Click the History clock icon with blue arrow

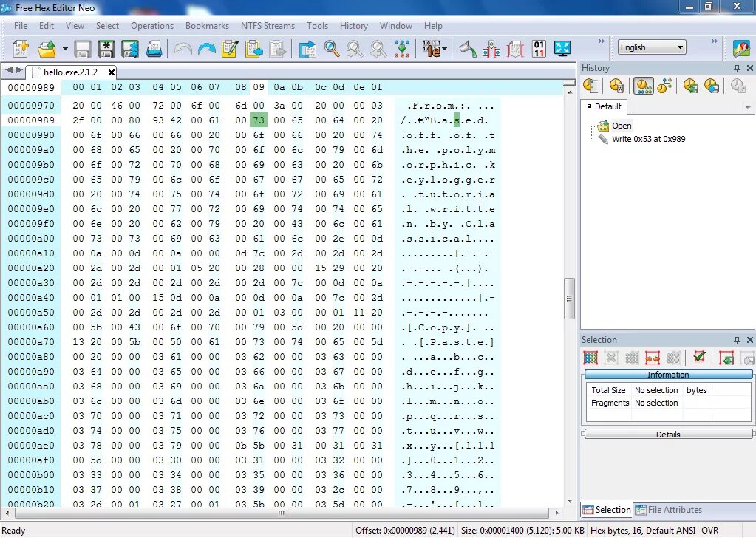tap(712, 86)
